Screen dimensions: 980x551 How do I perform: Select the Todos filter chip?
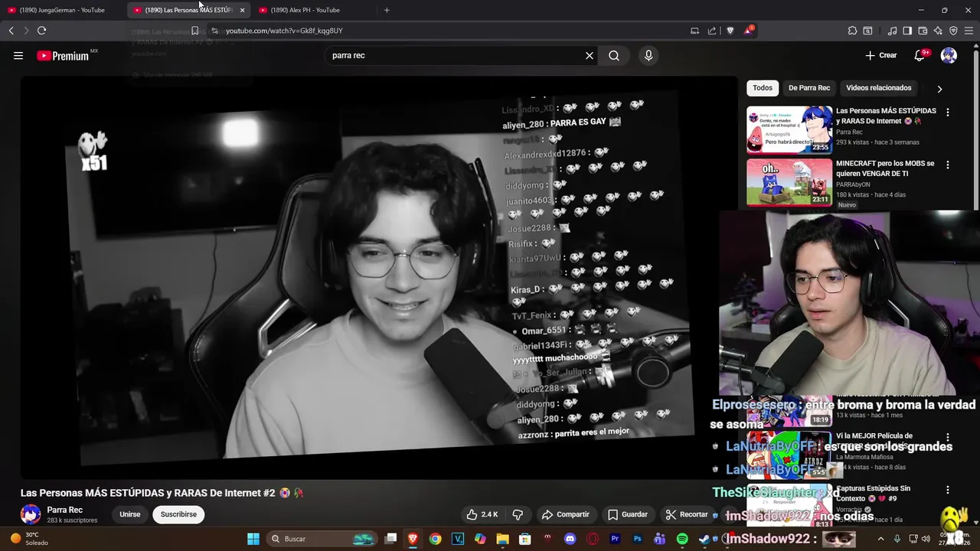tap(763, 88)
